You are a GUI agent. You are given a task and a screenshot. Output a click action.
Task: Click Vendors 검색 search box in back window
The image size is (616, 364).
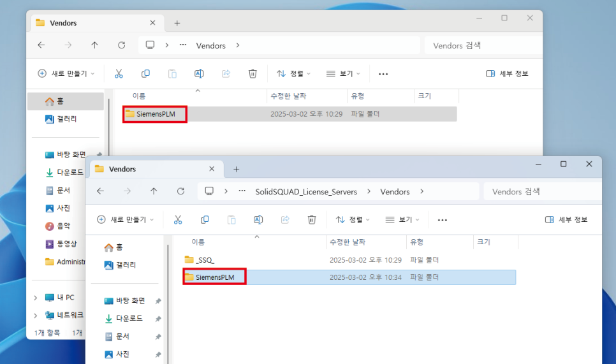[x=483, y=45]
